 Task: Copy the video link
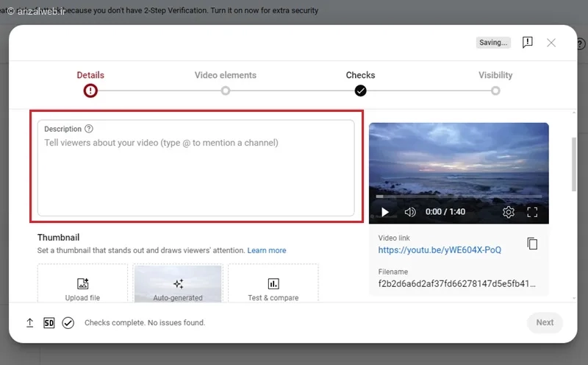[x=532, y=244]
